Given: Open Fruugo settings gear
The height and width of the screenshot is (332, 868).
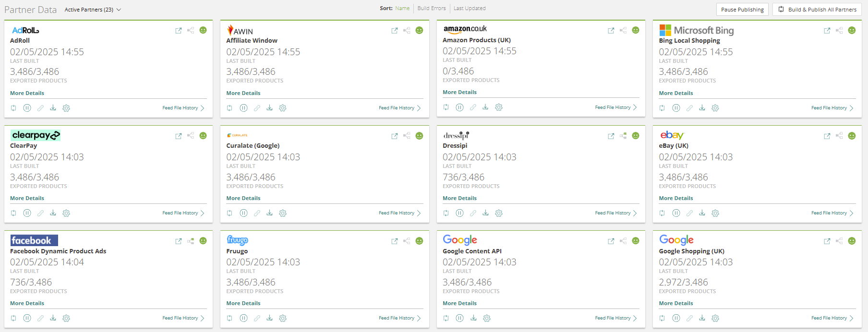Looking at the screenshot, I should (x=283, y=318).
